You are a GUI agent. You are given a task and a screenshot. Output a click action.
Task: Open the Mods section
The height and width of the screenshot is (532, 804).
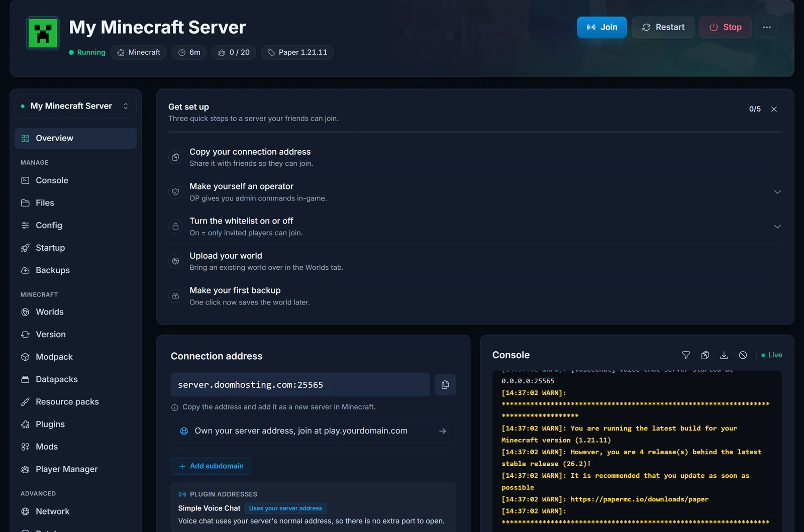[75, 447]
